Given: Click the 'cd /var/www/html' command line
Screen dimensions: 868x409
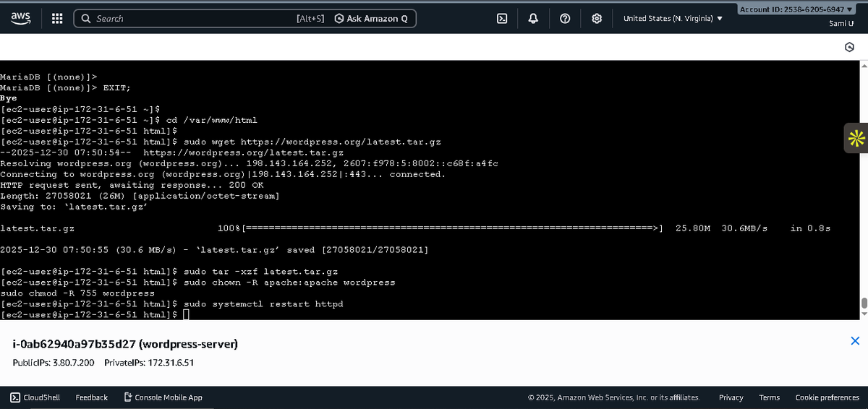Looking at the screenshot, I should [x=129, y=120].
